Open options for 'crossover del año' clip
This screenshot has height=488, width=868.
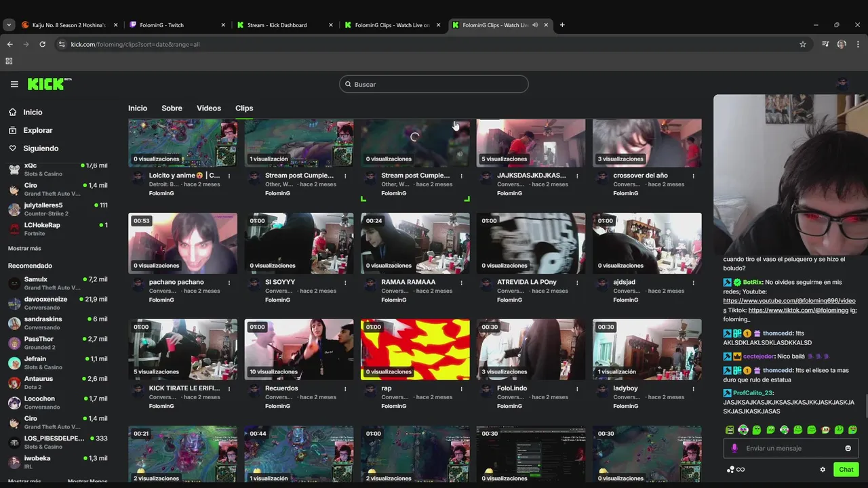coord(693,176)
